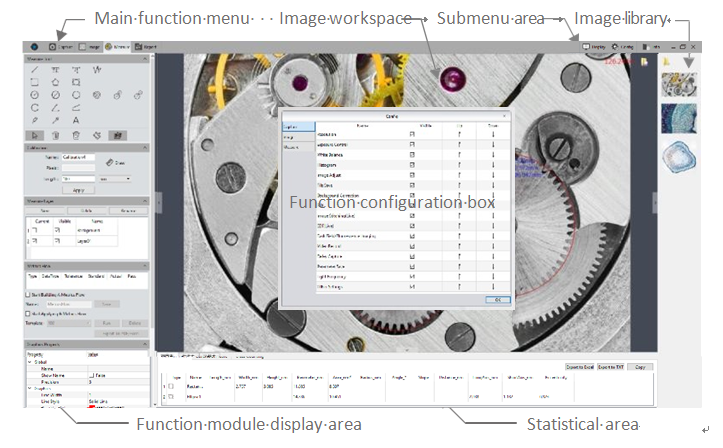Click Apply button in Calibration panel
Image resolution: width=723 pixels, height=448 pixels.
pyautogui.click(x=78, y=190)
